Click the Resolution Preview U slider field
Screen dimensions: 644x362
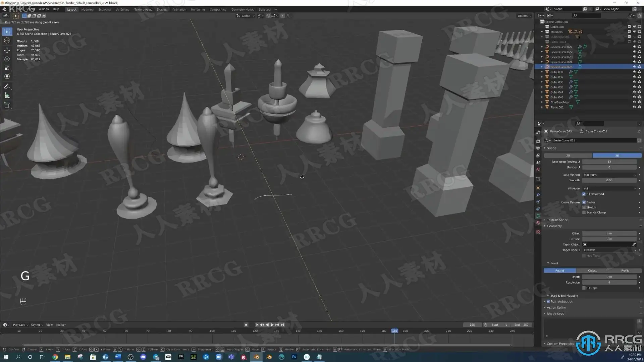[x=609, y=162]
